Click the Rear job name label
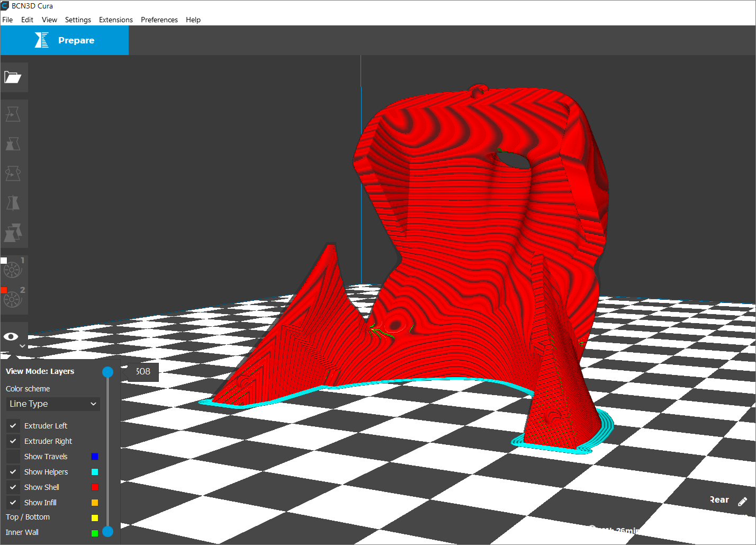The height and width of the screenshot is (545, 756). [719, 500]
